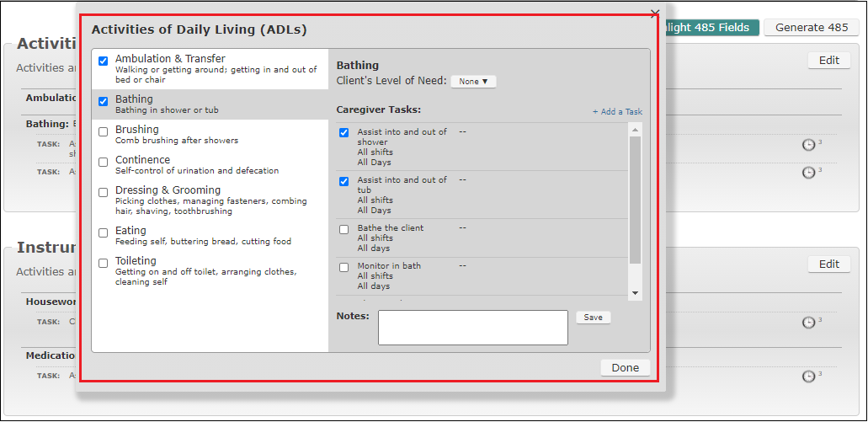The height and width of the screenshot is (422, 868).
Task: Enable the Brushing activity checkbox
Action: pos(104,131)
